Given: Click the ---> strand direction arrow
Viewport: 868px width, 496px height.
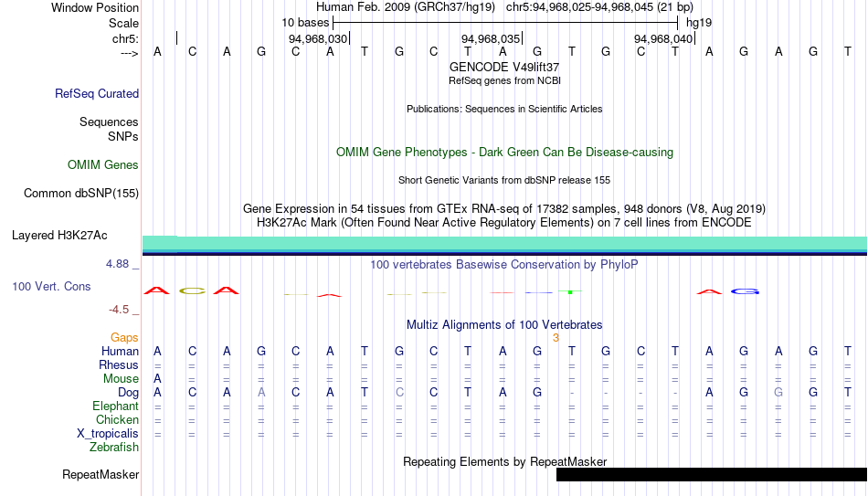Looking at the screenshot, I should tap(129, 53).
